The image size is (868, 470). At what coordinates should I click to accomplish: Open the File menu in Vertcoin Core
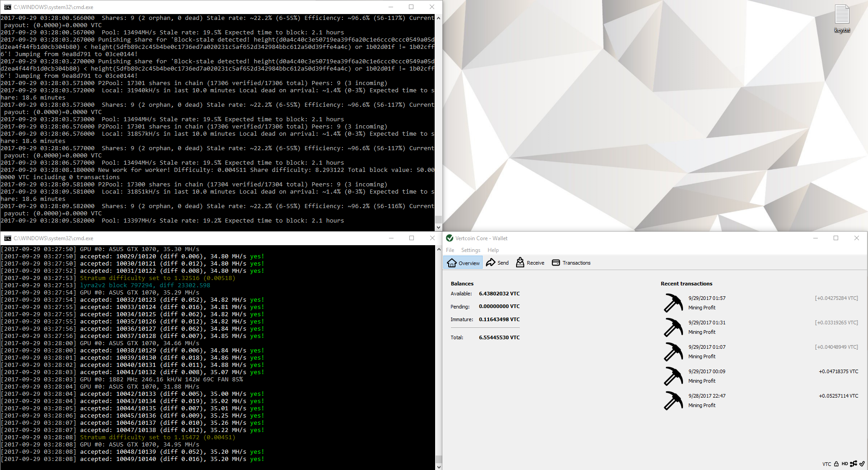[x=450, y=250]
